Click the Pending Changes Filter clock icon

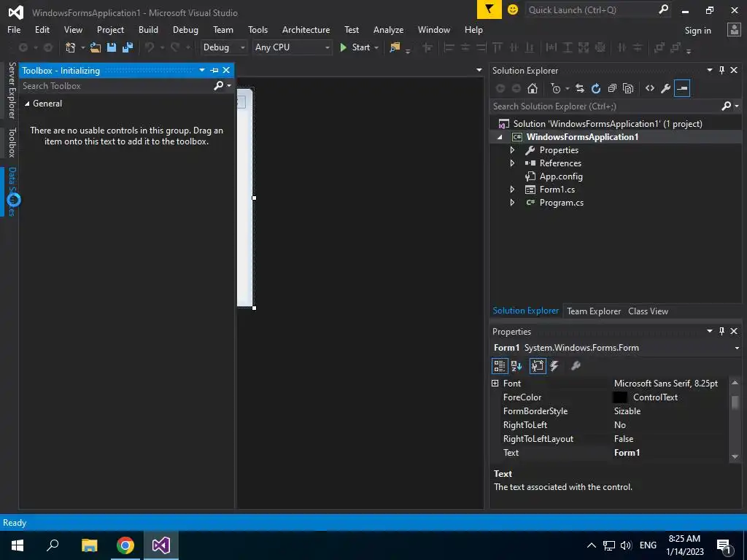point(555,88)
